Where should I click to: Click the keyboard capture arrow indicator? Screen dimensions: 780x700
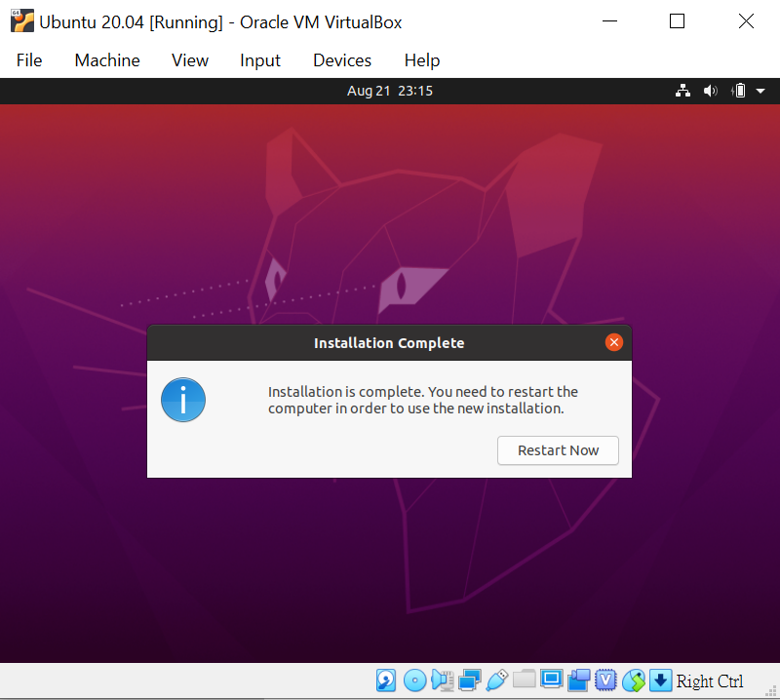pyautogui.click(x=660, y=681)
